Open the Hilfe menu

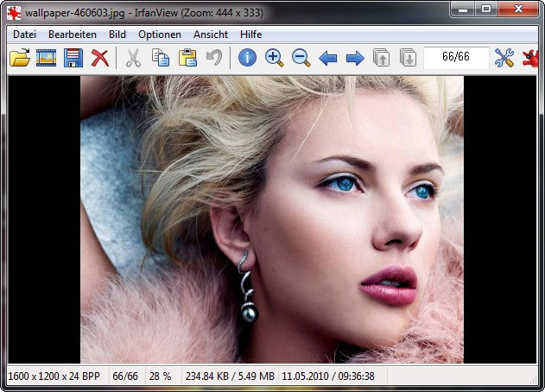(251, 35)
